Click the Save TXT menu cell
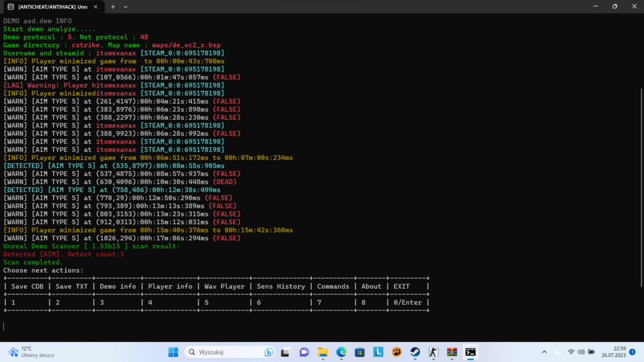This screenshot has width=644, height=362. click(x=71, y=287)
